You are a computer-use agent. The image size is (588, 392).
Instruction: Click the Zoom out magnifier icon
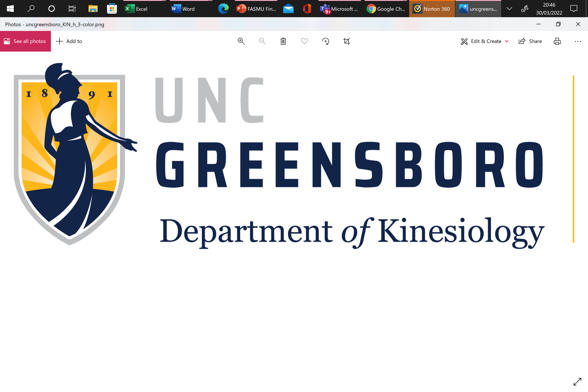click(262, 41)
